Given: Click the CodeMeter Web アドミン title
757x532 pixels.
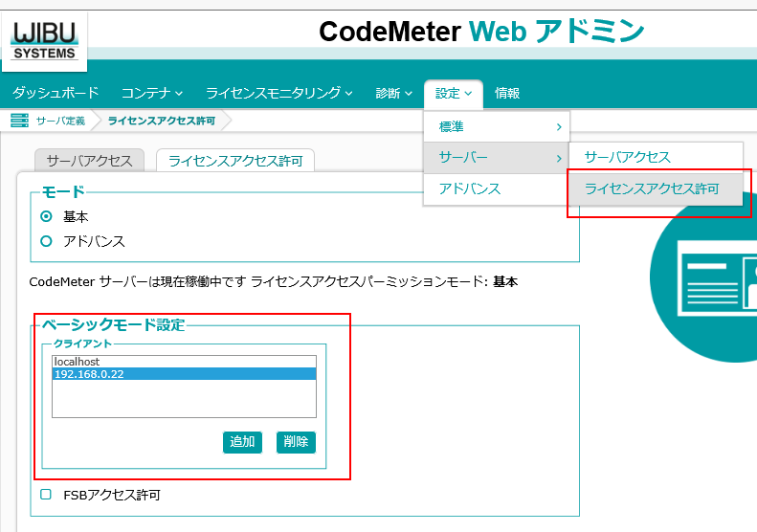Looking at the screenshot, I should click(x=481, y=32).
